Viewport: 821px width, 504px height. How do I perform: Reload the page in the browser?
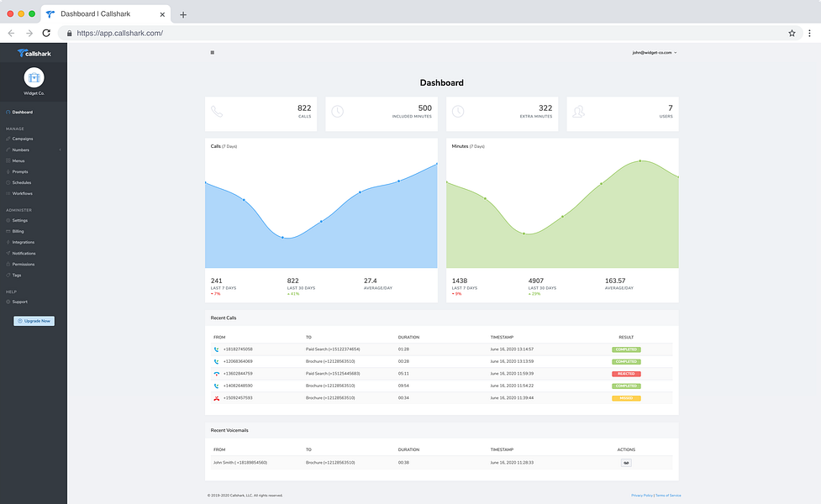46,33
